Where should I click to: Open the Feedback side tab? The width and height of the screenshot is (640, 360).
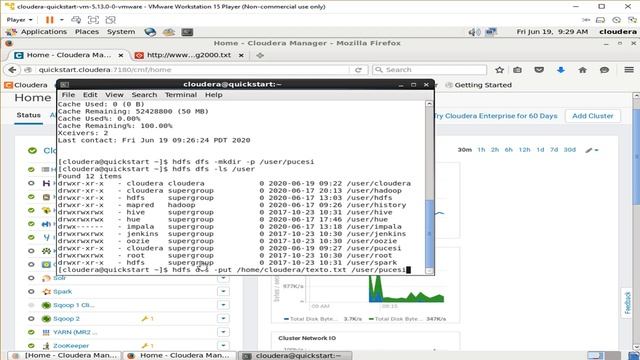coord(628,303)
